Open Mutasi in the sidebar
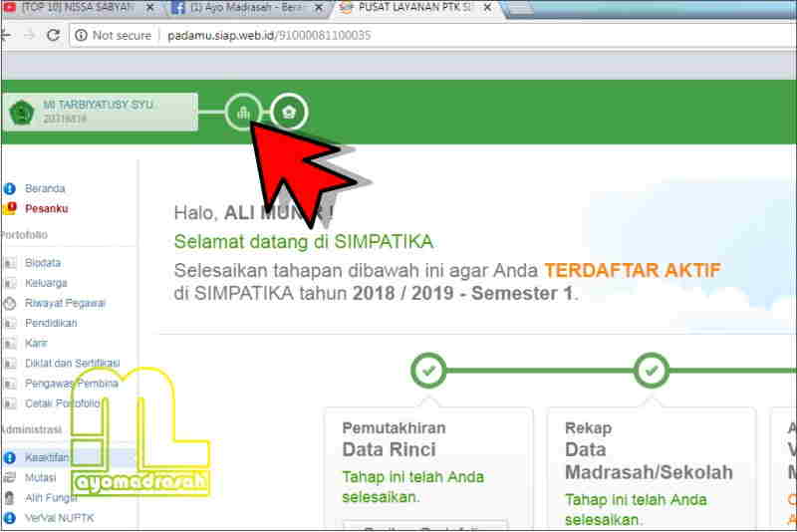This screenshot has width=797, height=532. click(x=40, y=477)
